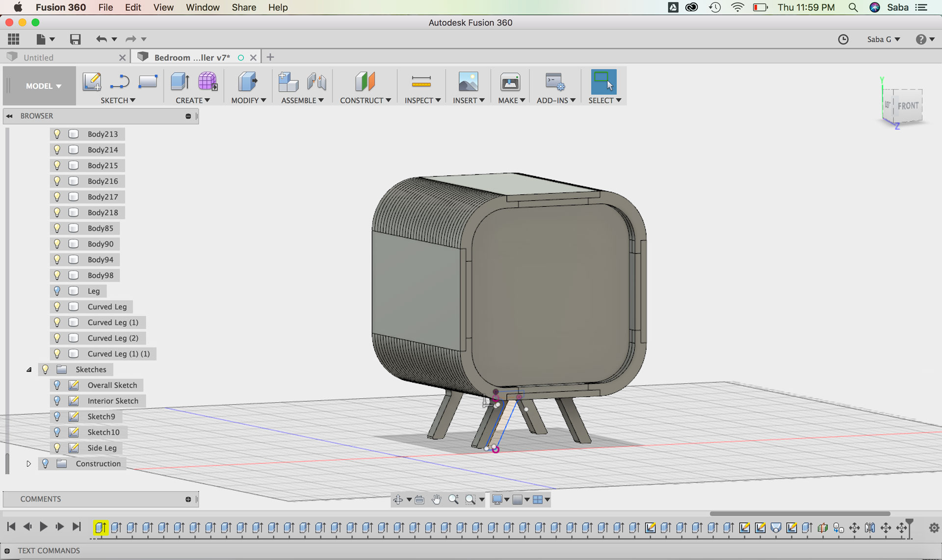Expand the Construction folder

click(28, 463)
